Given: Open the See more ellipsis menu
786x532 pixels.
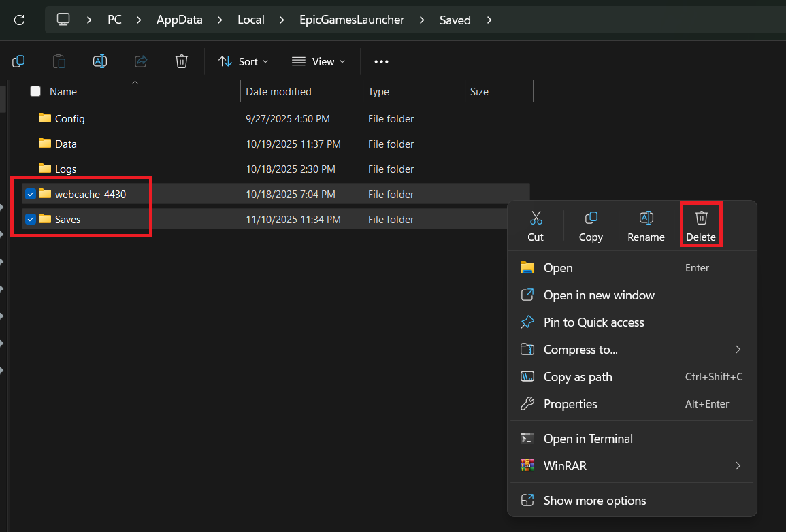Looking at the screenshot, I should tap(381, 61).
